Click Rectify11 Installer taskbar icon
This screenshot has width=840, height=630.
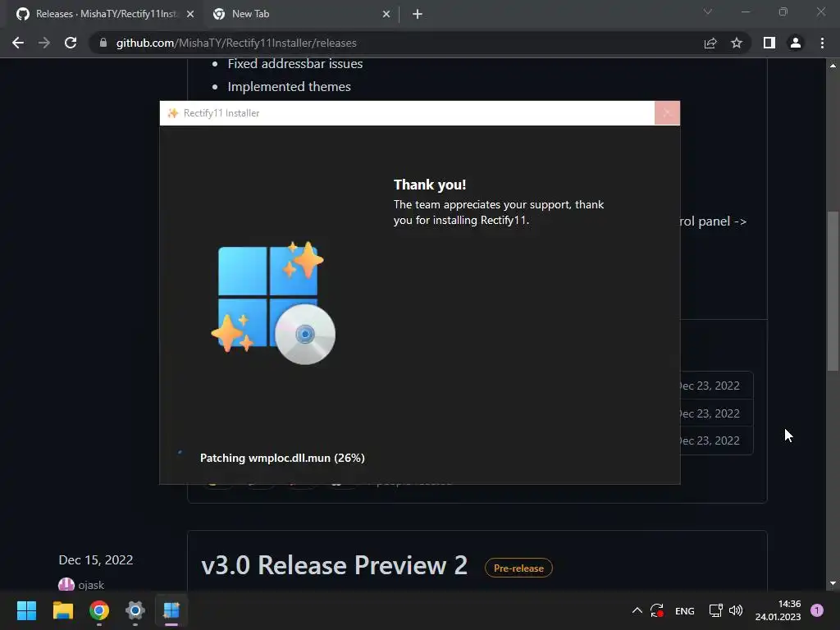[x=171, y=610]
